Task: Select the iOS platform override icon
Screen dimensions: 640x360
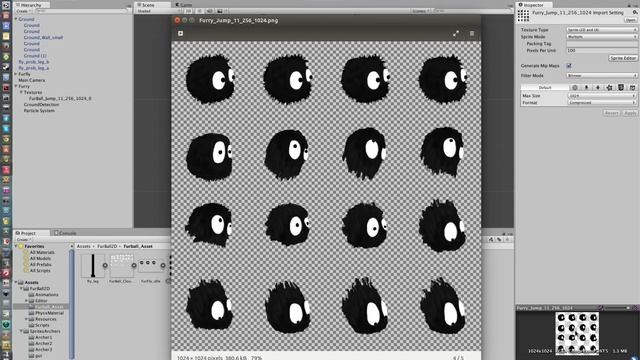Action: click(x=598, y=87)
